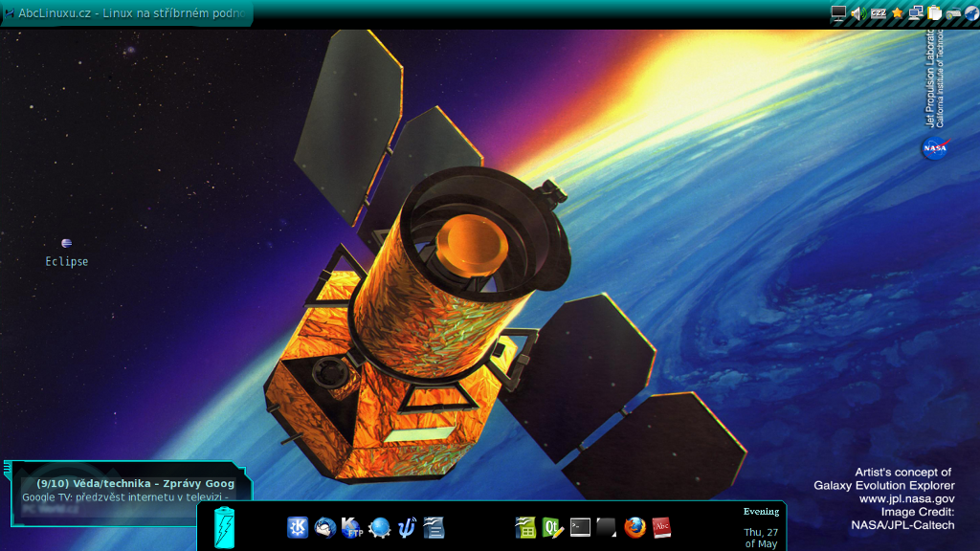
Task: Open the blue globe gear dock icon
Action: pos(379,528)
